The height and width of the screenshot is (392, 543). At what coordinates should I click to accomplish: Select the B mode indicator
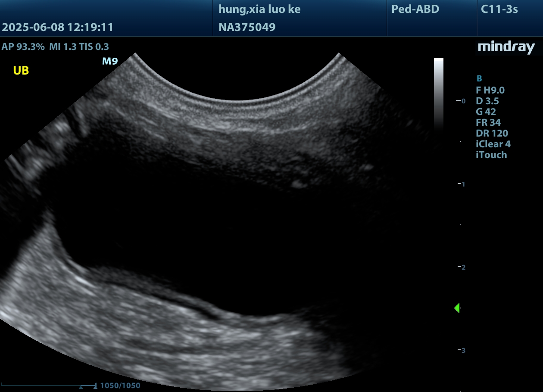click(479, 79)
